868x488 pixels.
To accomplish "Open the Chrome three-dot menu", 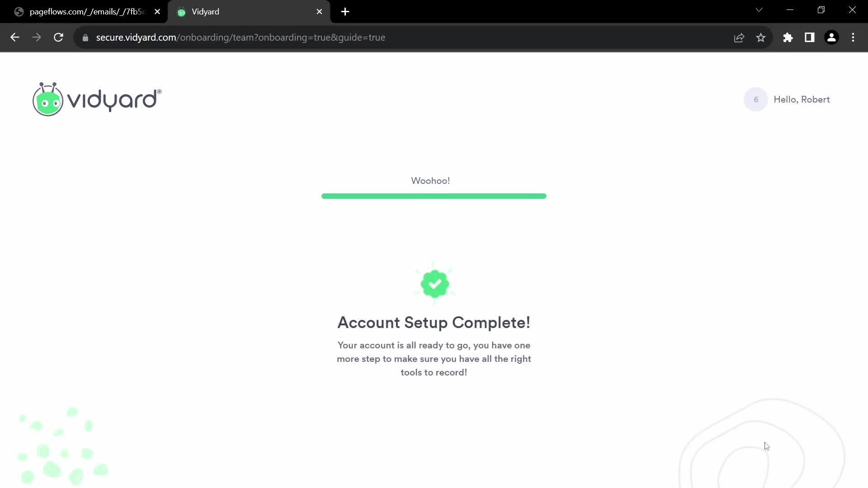I will pos(853,38).
